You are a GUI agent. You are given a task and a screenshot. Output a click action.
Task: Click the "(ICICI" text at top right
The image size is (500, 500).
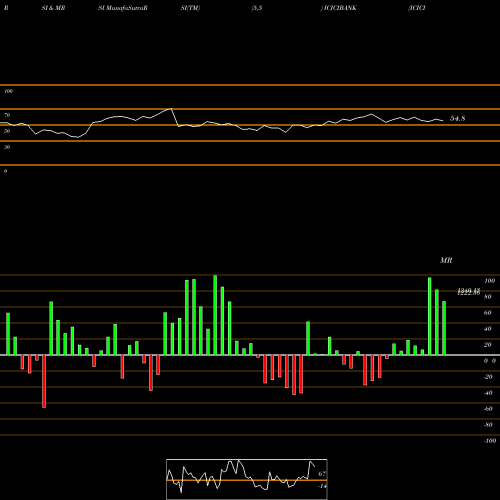(417, 8)
